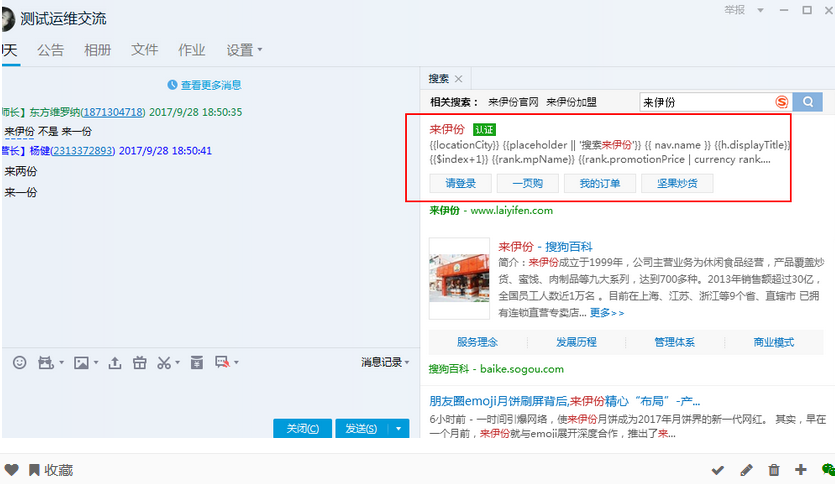835x484 pixels.
Task: Click the upload file icon
Action: (x=114, y=363)
